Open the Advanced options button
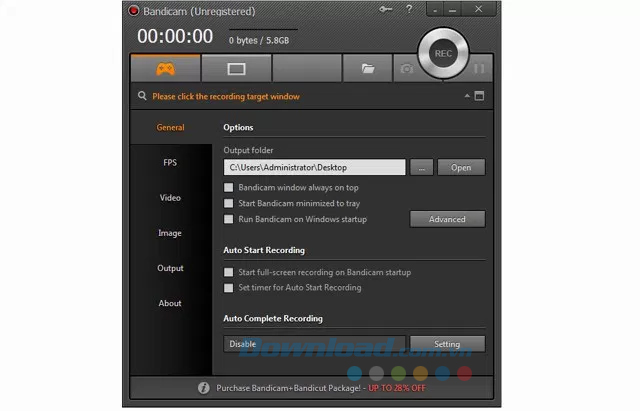This screenshot has height=411, width=640. point(447,219)
